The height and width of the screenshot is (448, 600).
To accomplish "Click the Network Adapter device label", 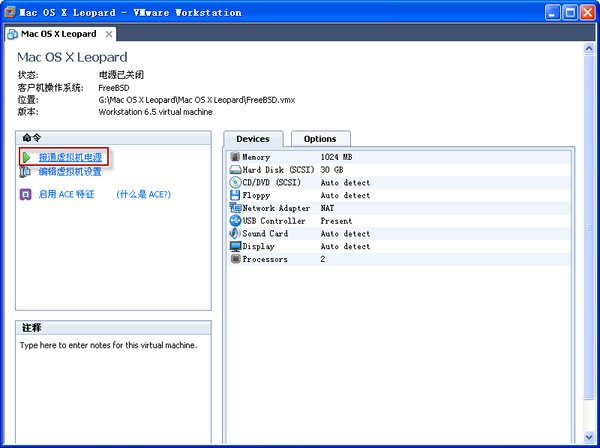I will [276, 208].
